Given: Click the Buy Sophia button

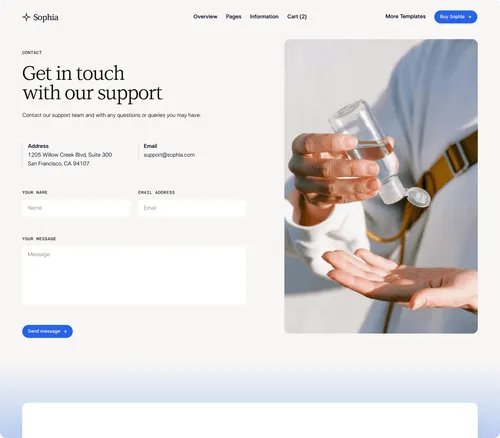Looking at the screenshot, I should point(456,17).
